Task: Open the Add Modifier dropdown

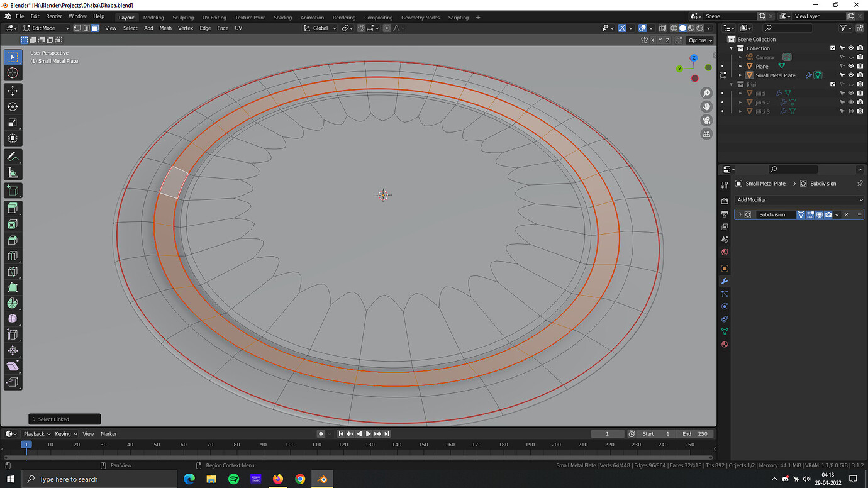Action: [x=799, y=199]
